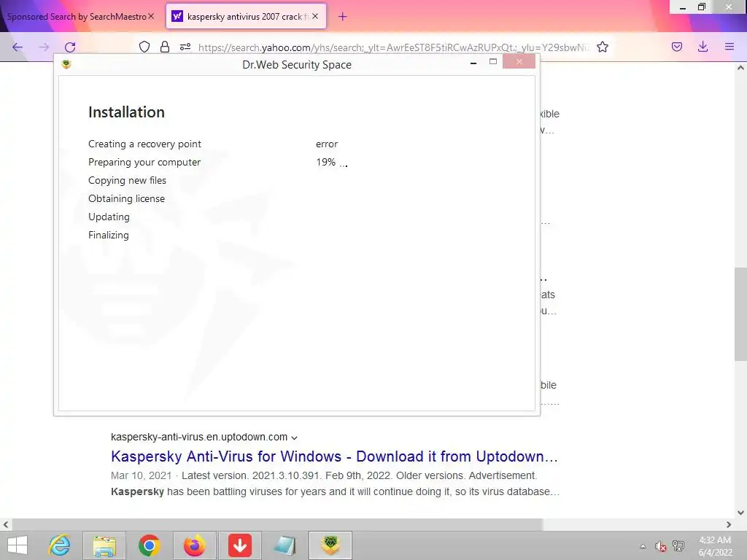Open the network tray icon
Screen dimensions: 747x560
coord(678,545)
